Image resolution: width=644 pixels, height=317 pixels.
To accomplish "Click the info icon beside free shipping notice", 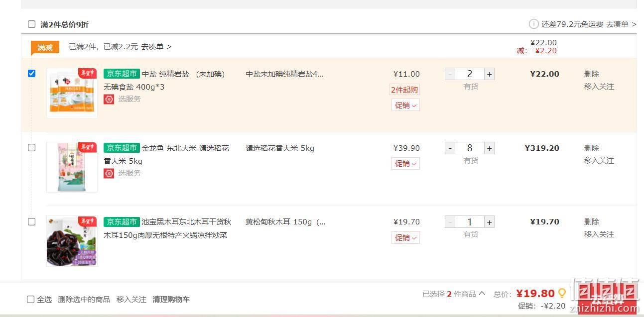I will (x=533, y=24).
